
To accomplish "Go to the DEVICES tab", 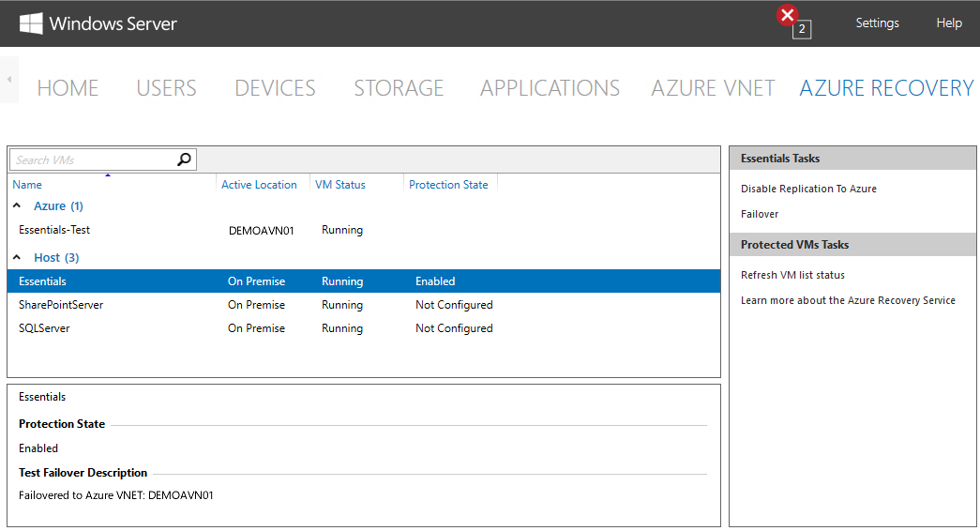I will [275, 88].
